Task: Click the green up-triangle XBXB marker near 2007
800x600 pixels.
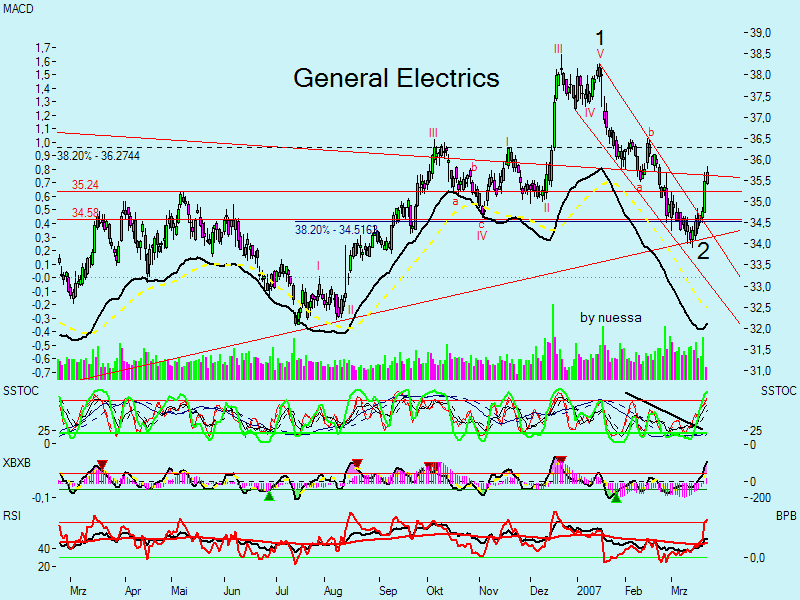Action: coord(616,497)
